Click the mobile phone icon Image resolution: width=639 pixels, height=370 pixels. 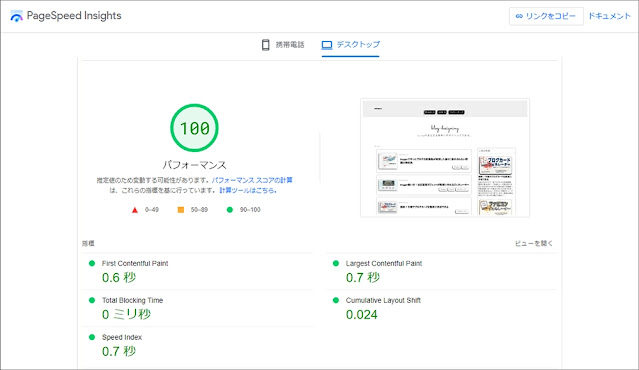click(265, 45)
